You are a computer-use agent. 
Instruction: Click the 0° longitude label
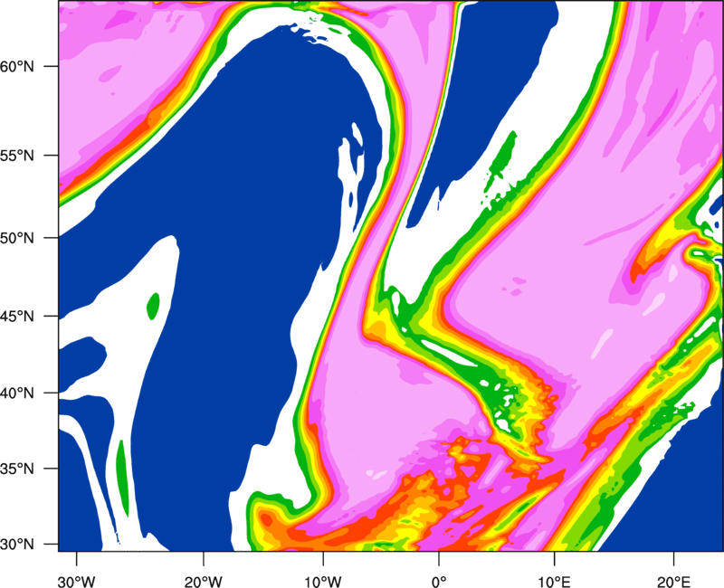click(x=439, y=582)
